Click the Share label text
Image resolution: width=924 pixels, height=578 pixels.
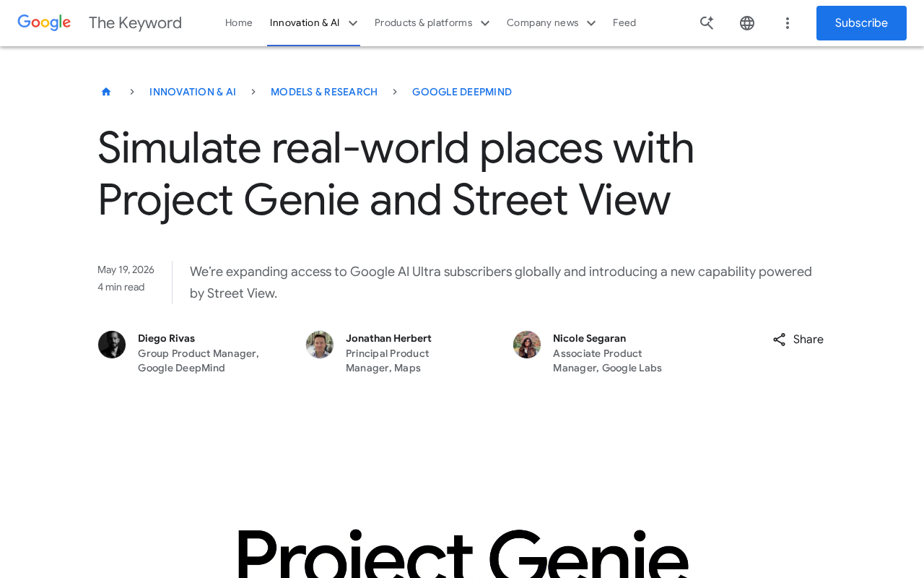(x=808, y=340)
